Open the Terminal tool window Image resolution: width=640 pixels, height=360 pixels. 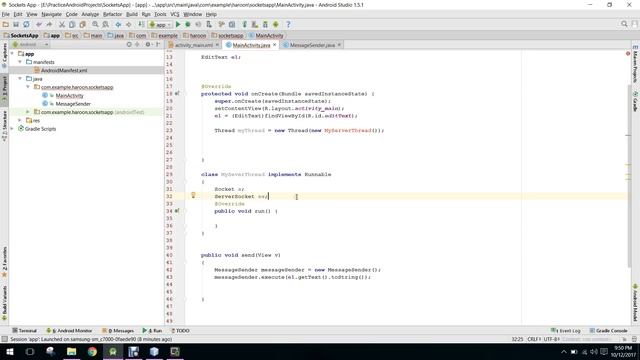[24, 331]
